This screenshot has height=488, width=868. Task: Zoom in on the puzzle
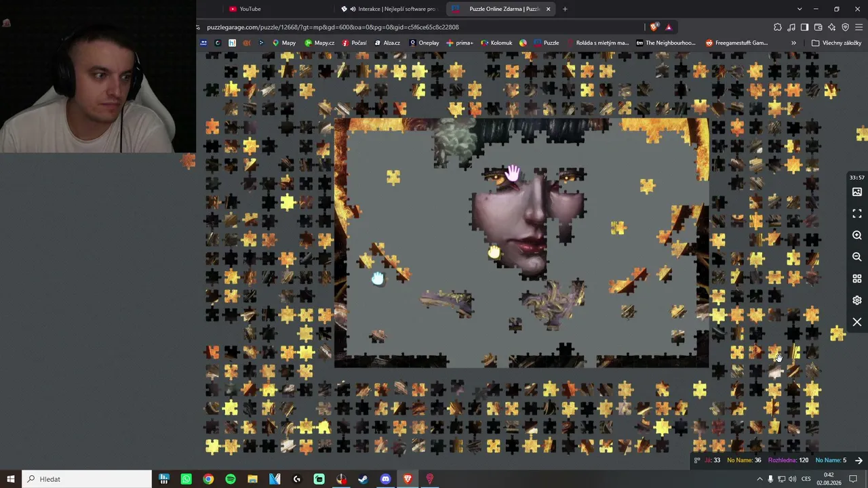[857, 235]
